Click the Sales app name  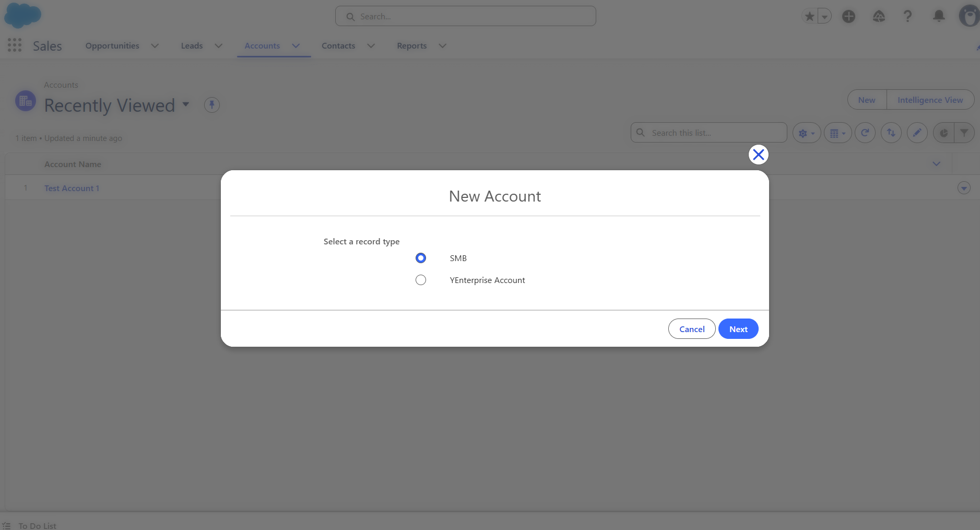(48, 46)
